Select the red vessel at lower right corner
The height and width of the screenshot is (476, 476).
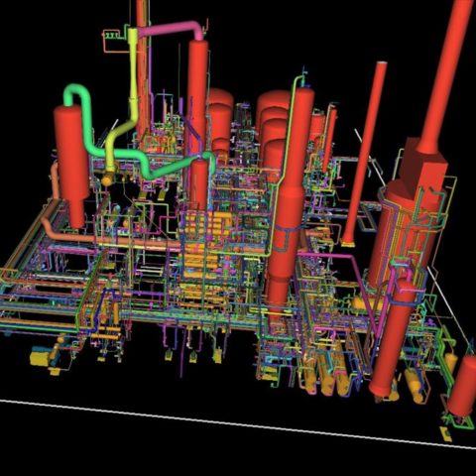tap(463, 387)
